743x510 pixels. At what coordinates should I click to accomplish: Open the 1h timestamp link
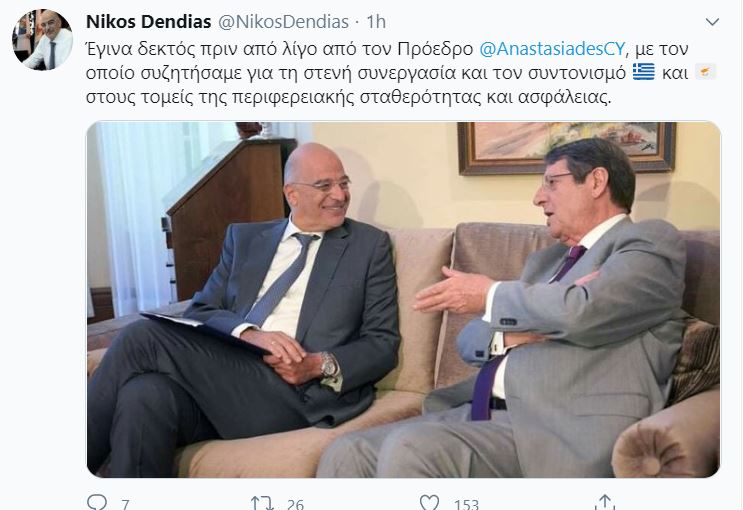[376, 22]
